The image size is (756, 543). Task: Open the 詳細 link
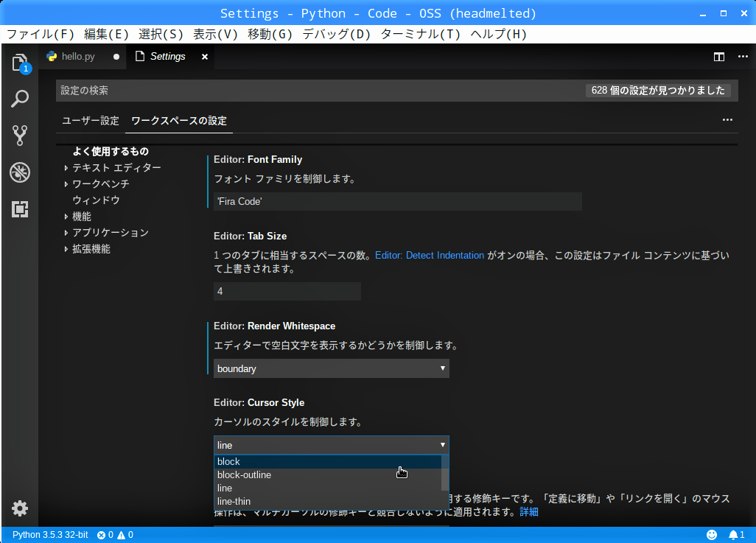[x=529, y=512]
